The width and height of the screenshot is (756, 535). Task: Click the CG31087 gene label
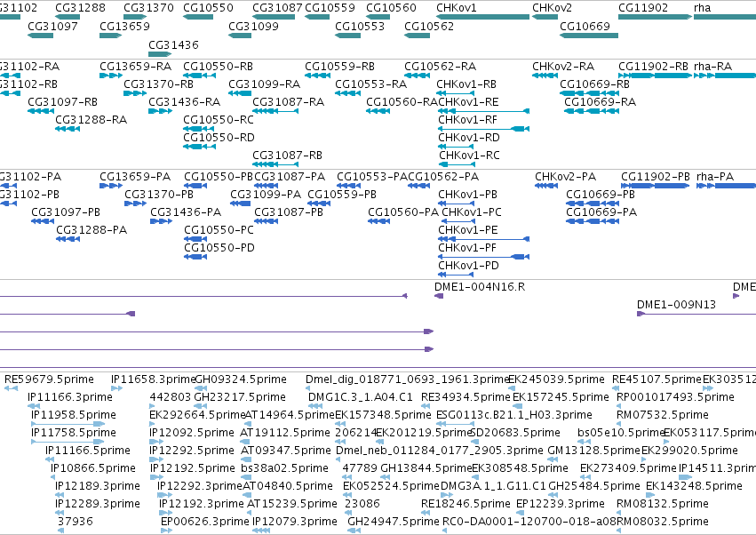277,8
